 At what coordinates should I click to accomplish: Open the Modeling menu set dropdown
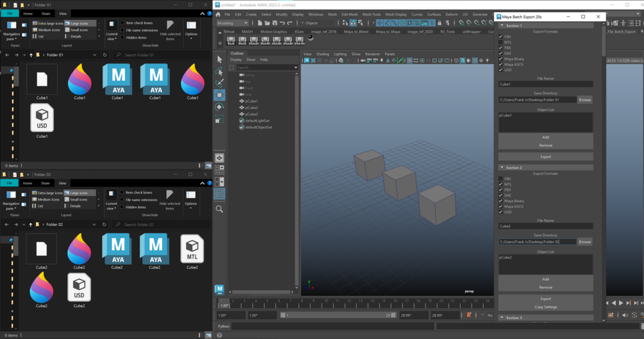point(233,23)
